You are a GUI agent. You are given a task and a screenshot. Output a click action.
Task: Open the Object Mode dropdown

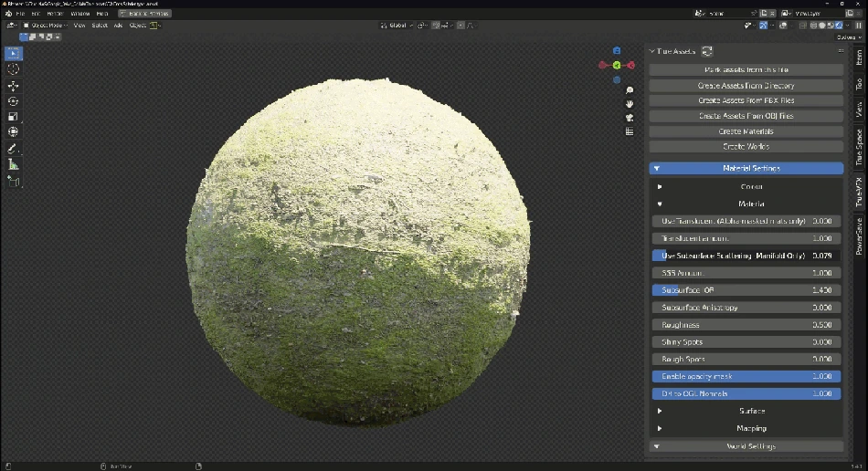click(x=48, y=26)
